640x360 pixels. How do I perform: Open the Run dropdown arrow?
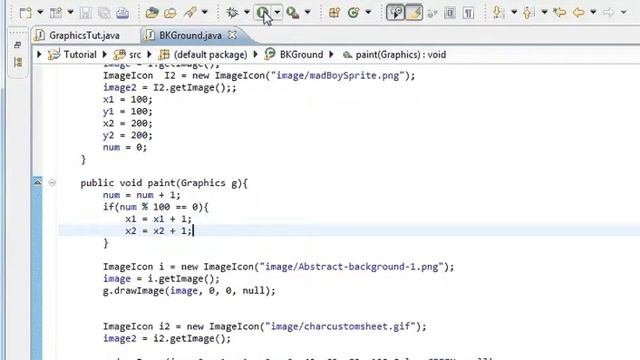[x=277, y=13]
